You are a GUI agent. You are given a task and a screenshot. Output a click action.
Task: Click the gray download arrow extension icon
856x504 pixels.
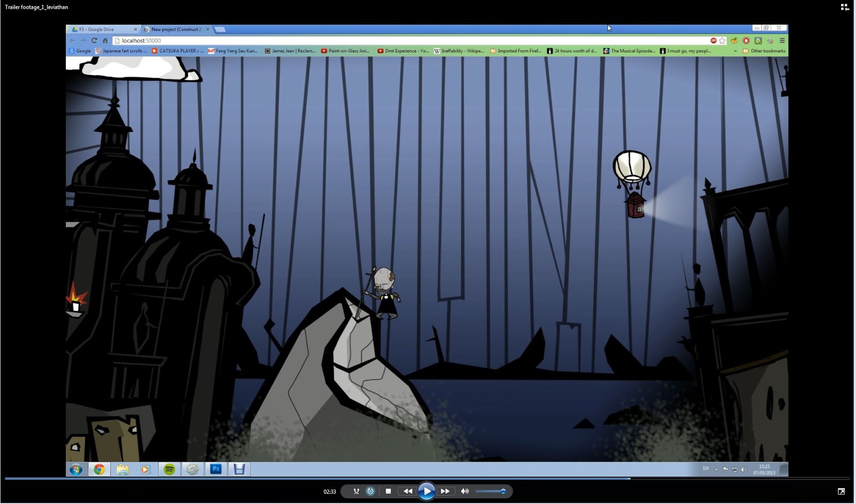pos(770,41)
